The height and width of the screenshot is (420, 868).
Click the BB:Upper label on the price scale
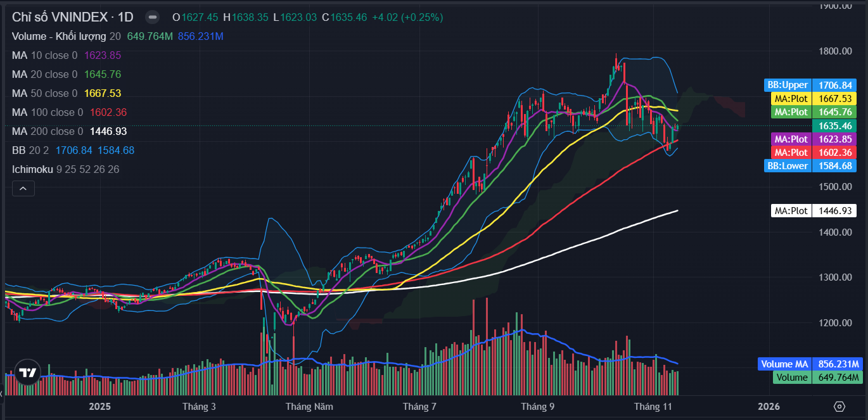click(x=788, y=85)
